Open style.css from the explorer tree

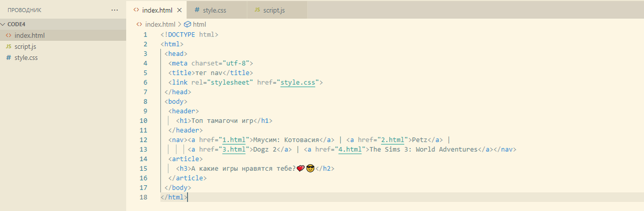click(63, 57)
